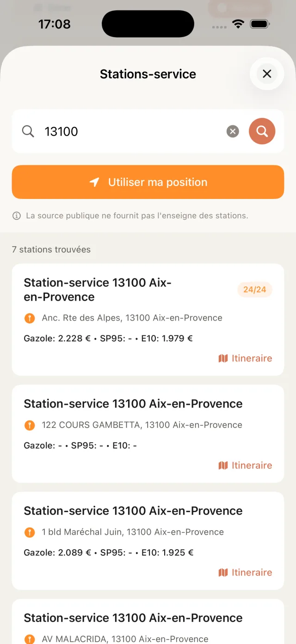Open Itineraire for 1 bld Maréchal Juin
Image resolution: width=296 pixels, height=644 pixels.
[x=245, y=572]
